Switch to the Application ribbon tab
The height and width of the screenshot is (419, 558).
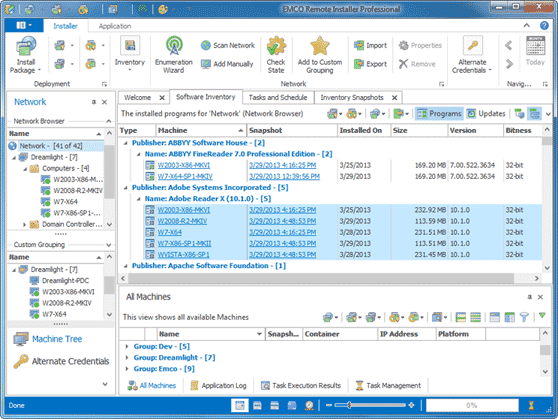115,26
